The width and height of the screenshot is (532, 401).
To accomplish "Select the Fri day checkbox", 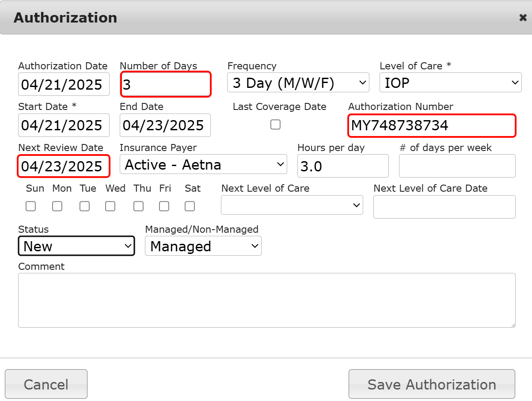I will coord(164,206).
